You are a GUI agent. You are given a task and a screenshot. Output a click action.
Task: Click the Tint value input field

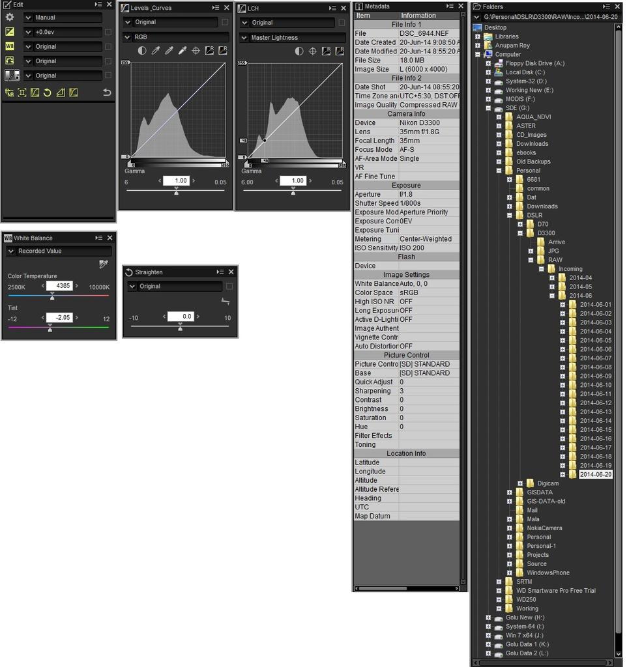pyautogui.click(x=59, y=317)
